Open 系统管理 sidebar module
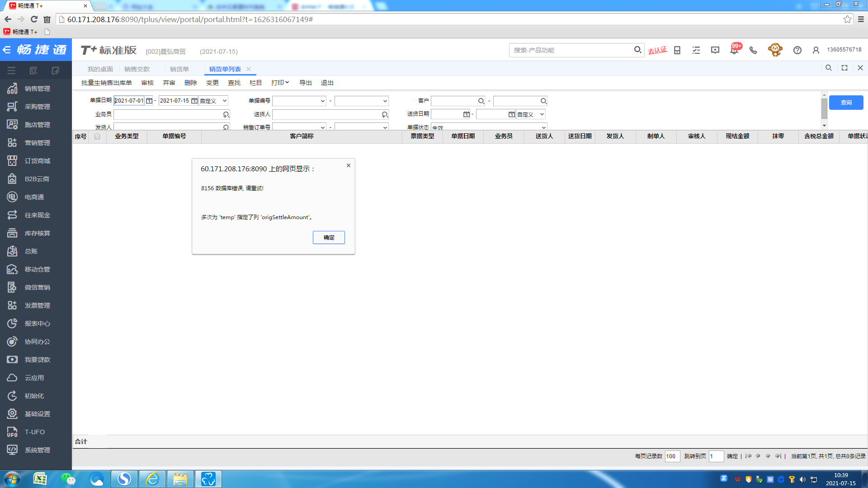The image size is (868, 488). [36, 450]
